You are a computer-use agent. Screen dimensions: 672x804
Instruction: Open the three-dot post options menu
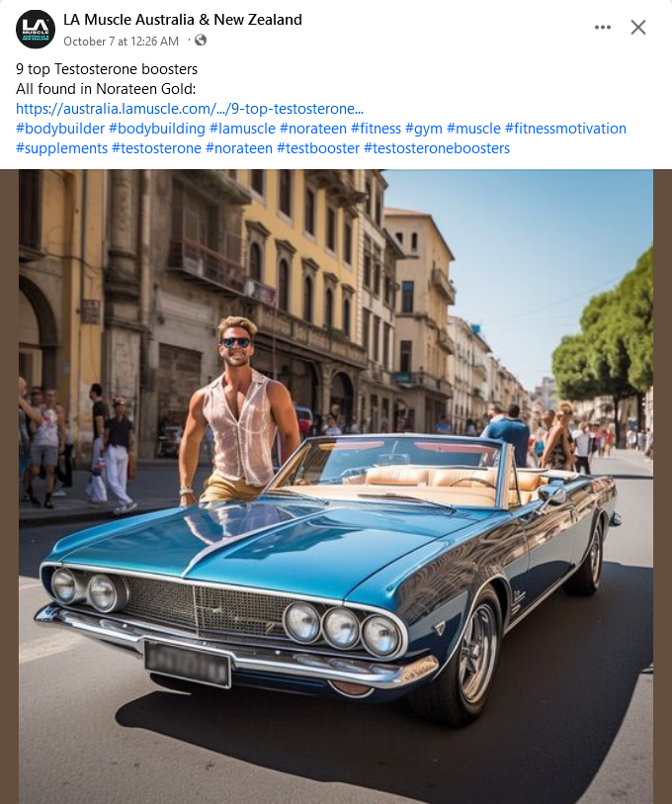(602, 27)
